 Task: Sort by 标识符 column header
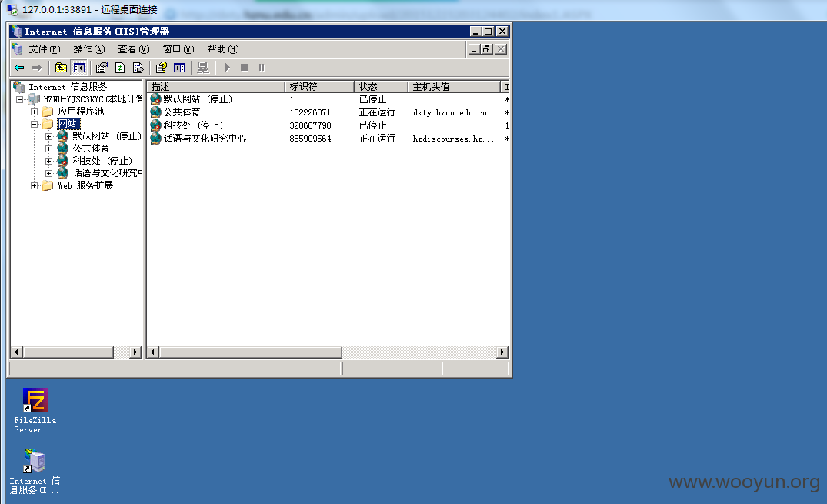point(320,86)
